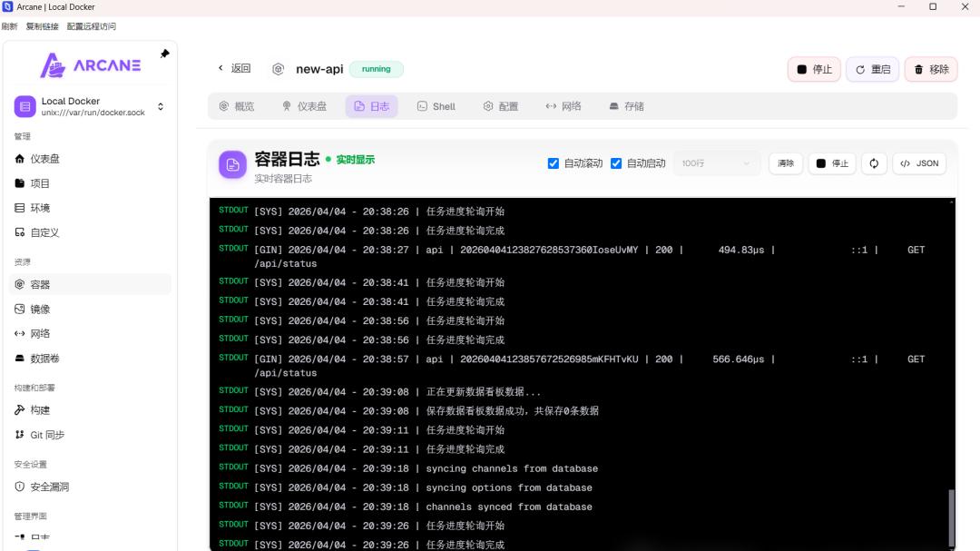The image size is (980, 551).
Task: Click the 数据卷 (Volumes) sidebar icon
Action: point(20,358)
